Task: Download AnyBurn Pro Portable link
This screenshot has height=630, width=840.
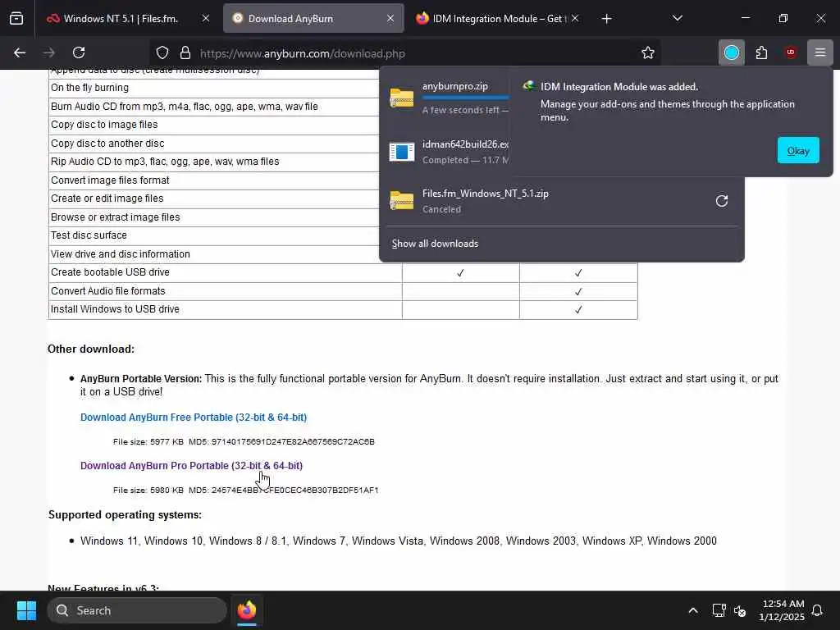Action: (191, 466)
